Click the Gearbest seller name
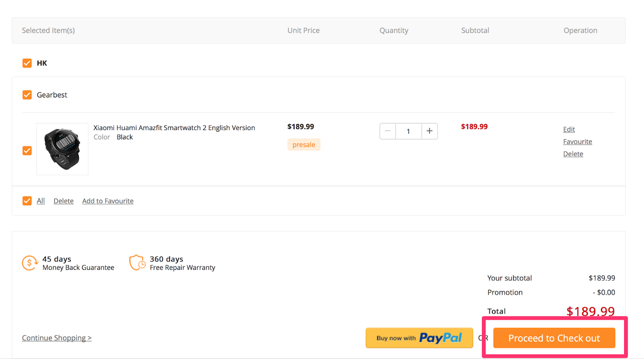 point(52,95)
